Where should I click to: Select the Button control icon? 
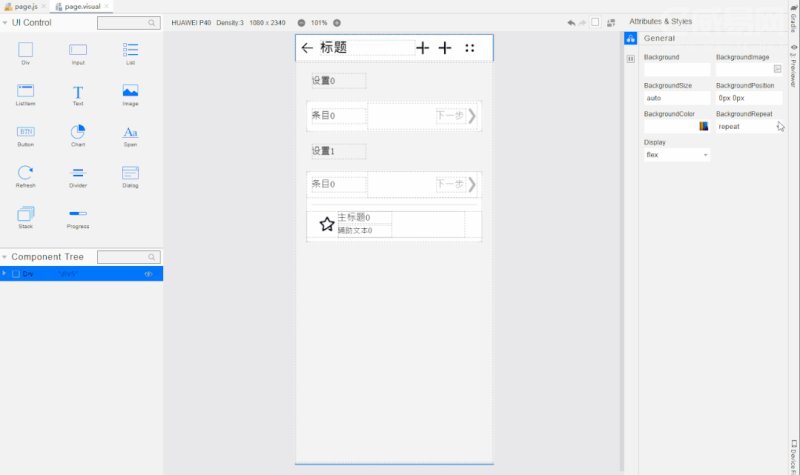click(26, 132)
